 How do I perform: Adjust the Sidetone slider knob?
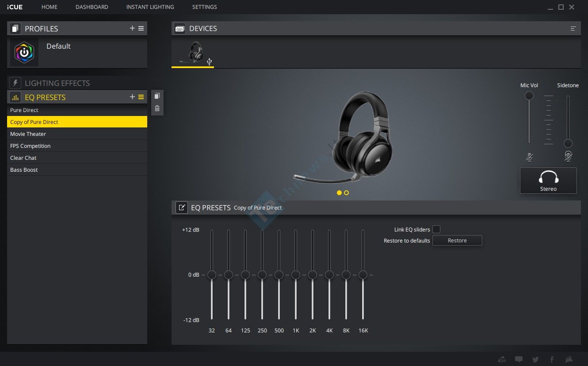[568, 143]
